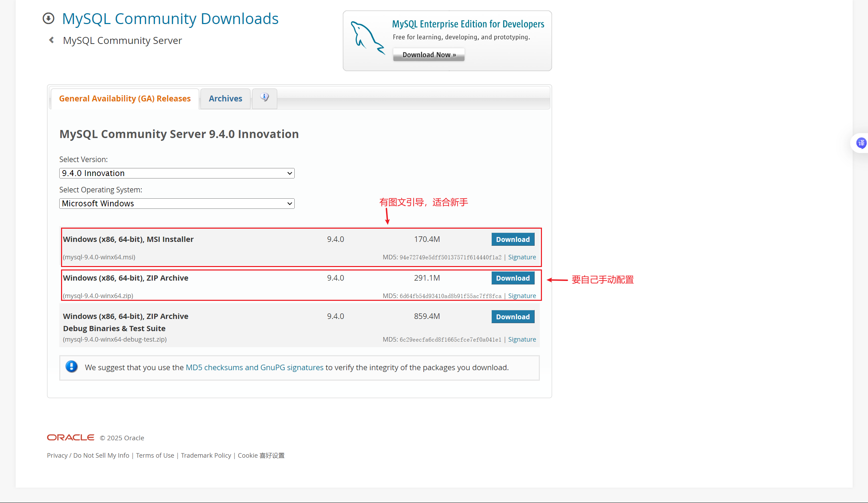868x503 pixels.
Task: Open Signature link for mysql-9.4.0-winx64.msi
Action: tap(522, 257)
